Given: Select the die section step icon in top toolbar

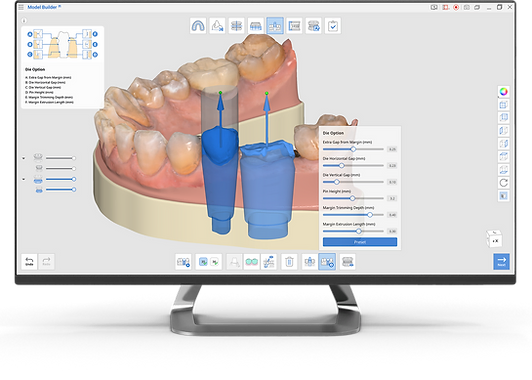Looking at the screenshot, I should click(x=275, y=26).
